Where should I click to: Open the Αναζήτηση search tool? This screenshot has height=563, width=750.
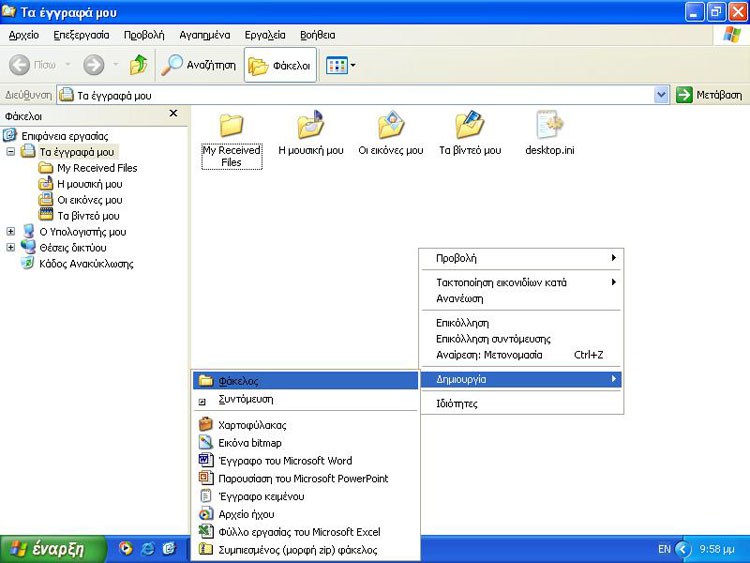coord(199,65)
